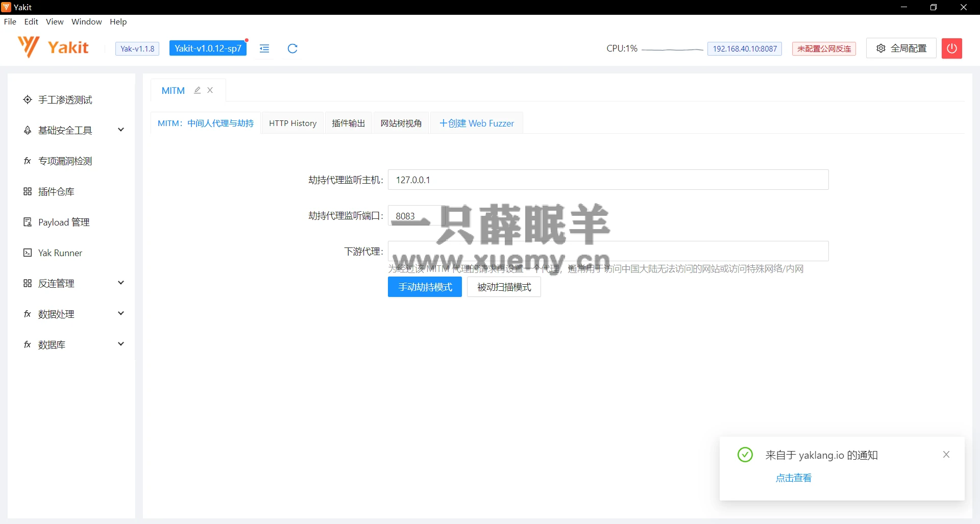Open the Window menu

(x=87, y=21)
